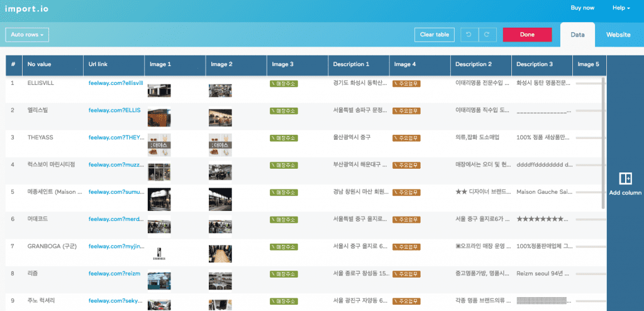Click Image 1 thumbnail in row 8
644x311 pixels.
click(x=159, y=281)
